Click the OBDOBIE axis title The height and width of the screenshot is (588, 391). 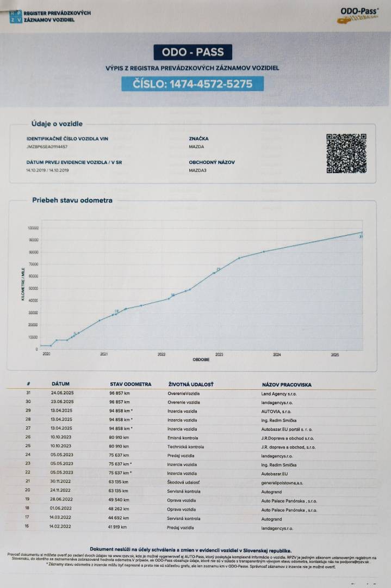[201, 360]
